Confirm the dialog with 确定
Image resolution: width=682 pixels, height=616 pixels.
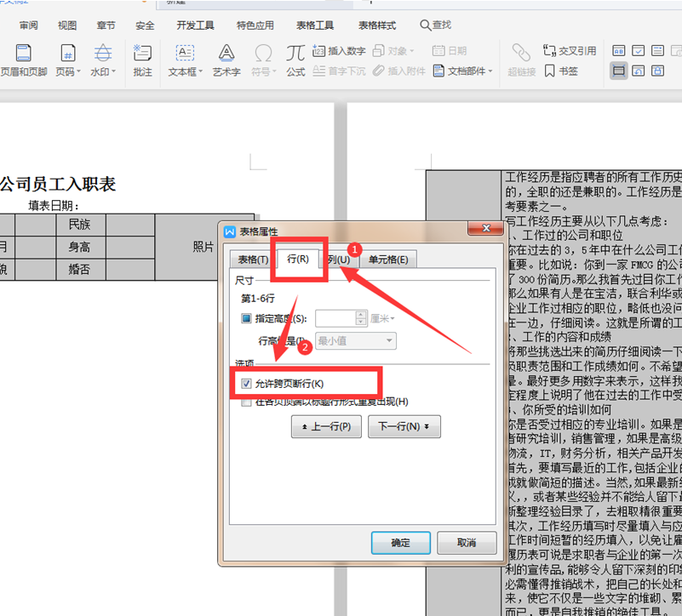pyautogui.click(x=400, y=543)
